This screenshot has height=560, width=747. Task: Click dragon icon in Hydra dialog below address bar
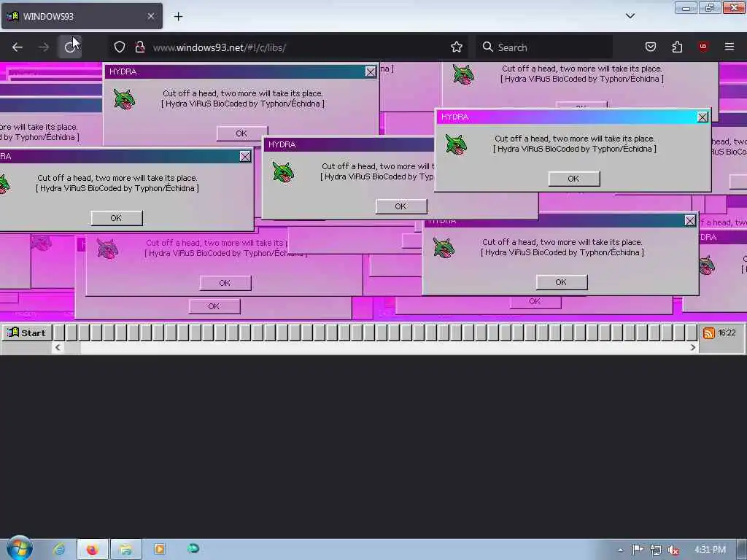click(x=124, y=99)
